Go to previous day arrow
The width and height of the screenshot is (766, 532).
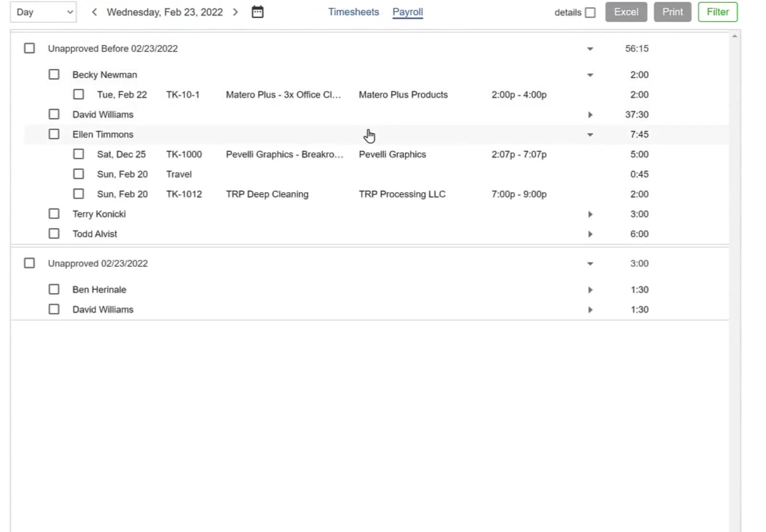coord(94,12)
